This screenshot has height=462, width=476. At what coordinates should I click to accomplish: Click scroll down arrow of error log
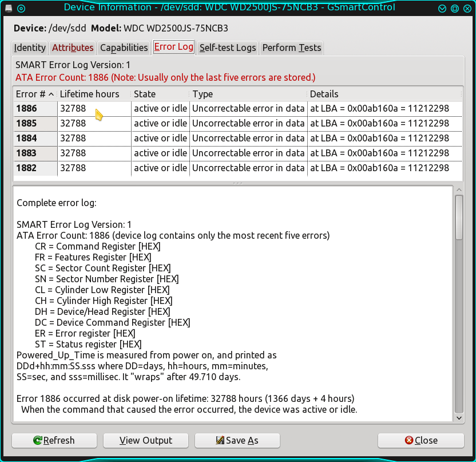point(459,418)
